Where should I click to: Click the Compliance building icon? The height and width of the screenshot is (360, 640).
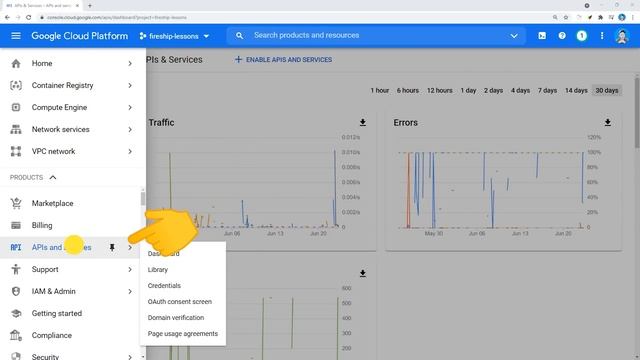(16, 336)
